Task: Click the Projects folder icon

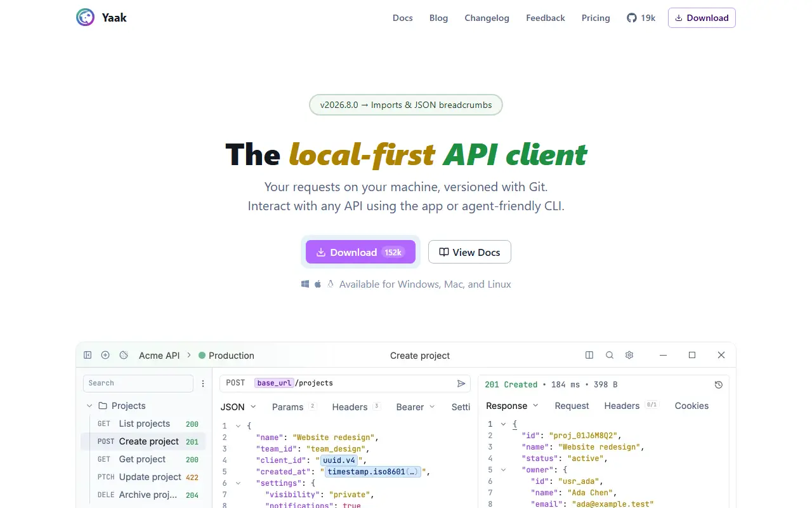Action: pos(103,406)
